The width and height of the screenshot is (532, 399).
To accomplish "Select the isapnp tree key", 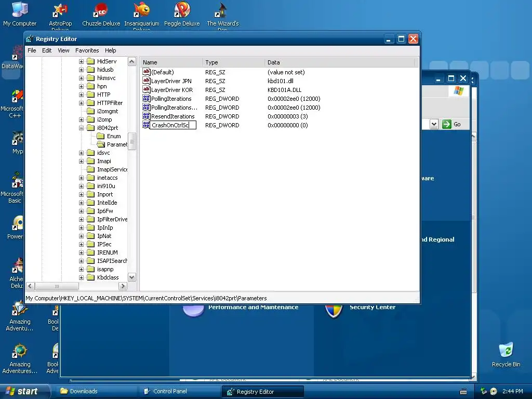I will click(x=105, y=269).
